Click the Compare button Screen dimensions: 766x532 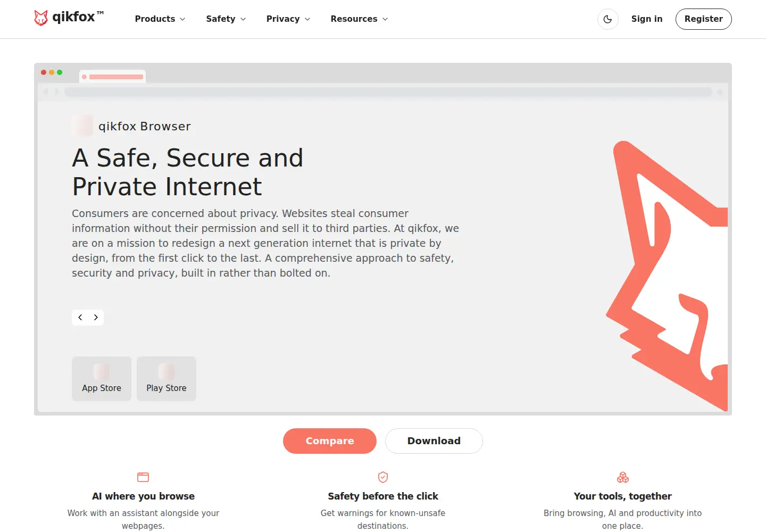coord(330,441)
